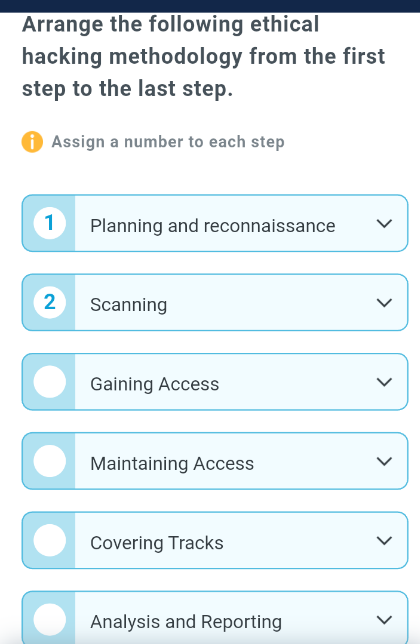Click the number 2 circle badge
The width and height of the screenshot is (420, 644).
[x=50, y=303]
